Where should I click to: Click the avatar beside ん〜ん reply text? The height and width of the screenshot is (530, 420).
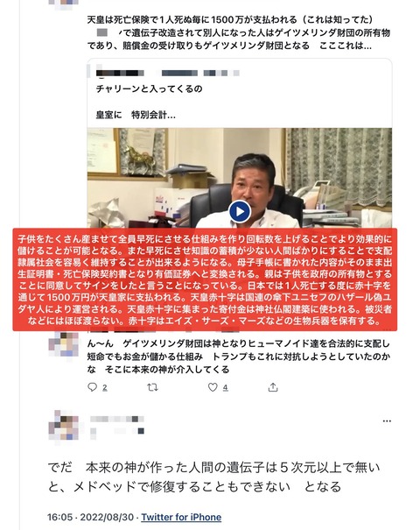(64, 344)
